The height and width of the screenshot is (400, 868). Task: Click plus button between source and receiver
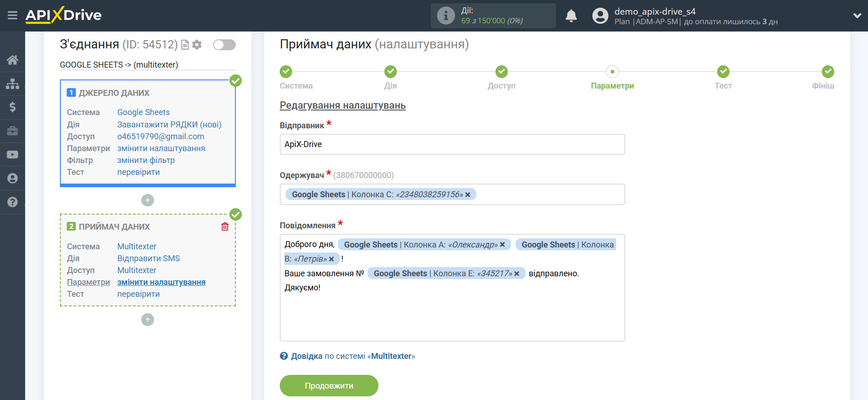click(x=148, y=200)
